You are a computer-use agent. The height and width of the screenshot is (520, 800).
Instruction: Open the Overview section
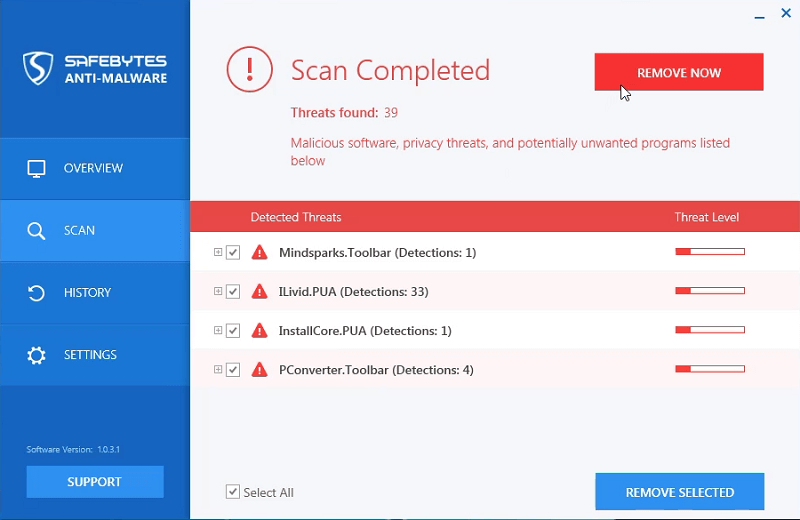(x=95, y=168)
